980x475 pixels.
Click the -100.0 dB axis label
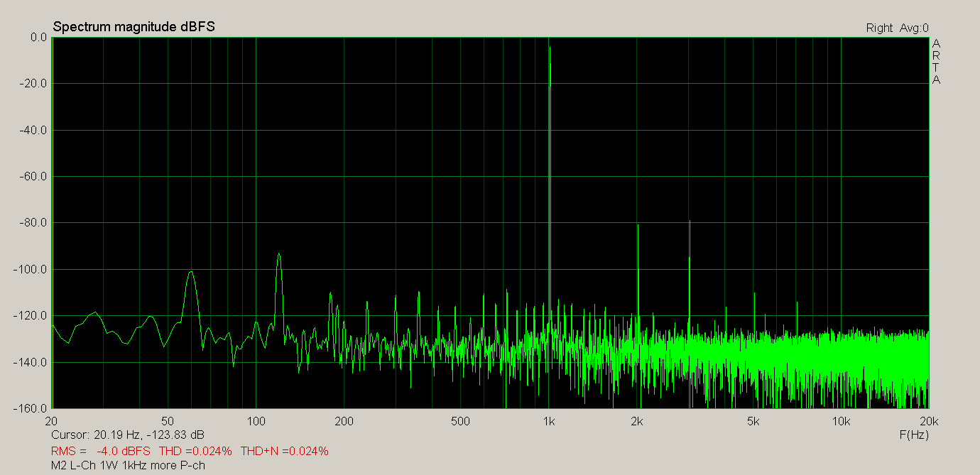click(x=32, y=270)
